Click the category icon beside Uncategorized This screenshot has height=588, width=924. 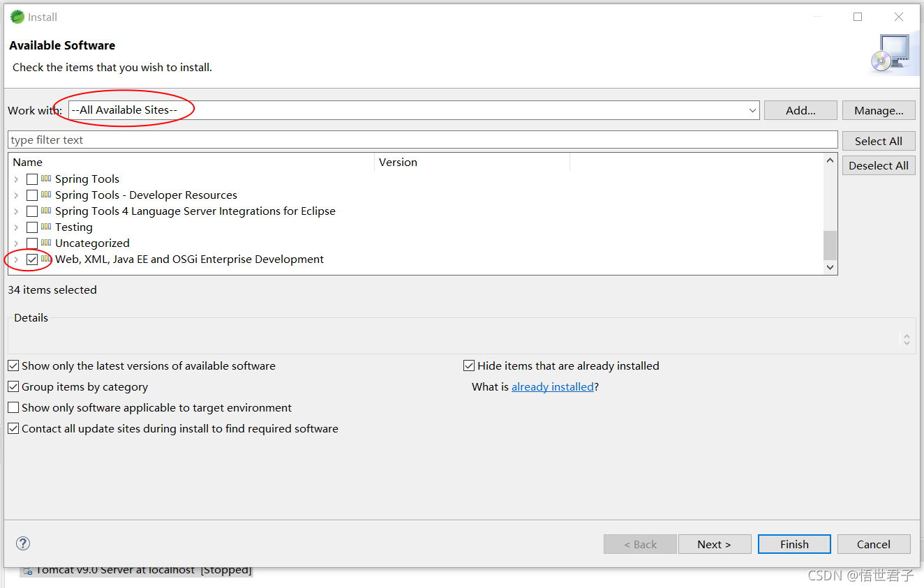(x=46, y=243)
